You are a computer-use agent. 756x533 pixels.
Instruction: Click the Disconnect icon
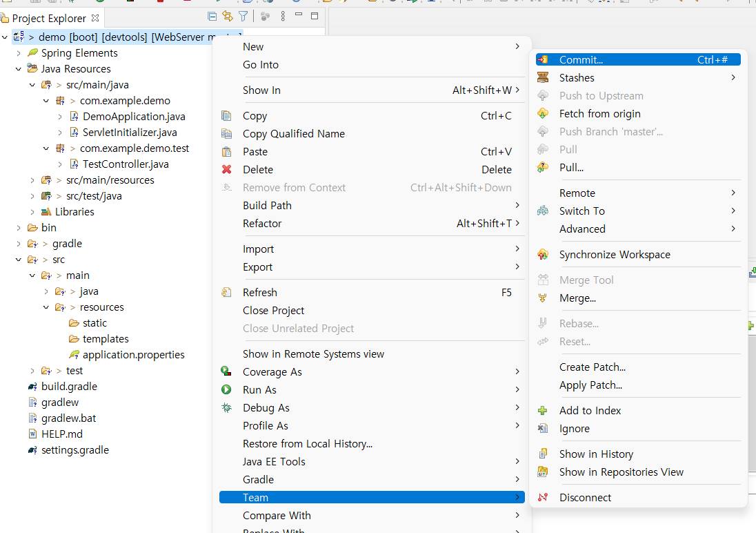tap(543, 497)
